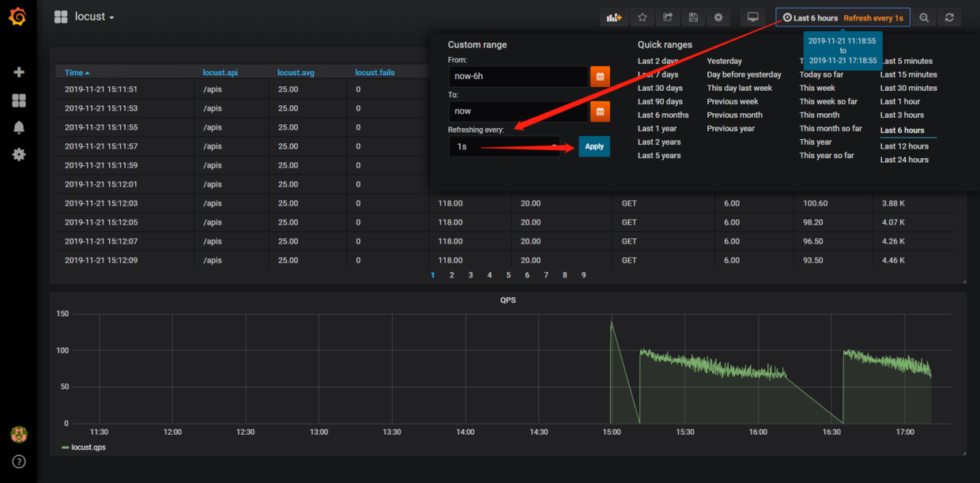Star the locust dashboard
Image resolution: width=980 pixels, height=483 pixels.
643,17
